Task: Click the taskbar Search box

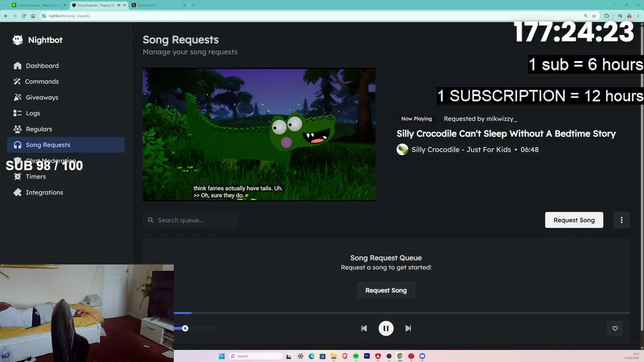Action: coord(256,356)
